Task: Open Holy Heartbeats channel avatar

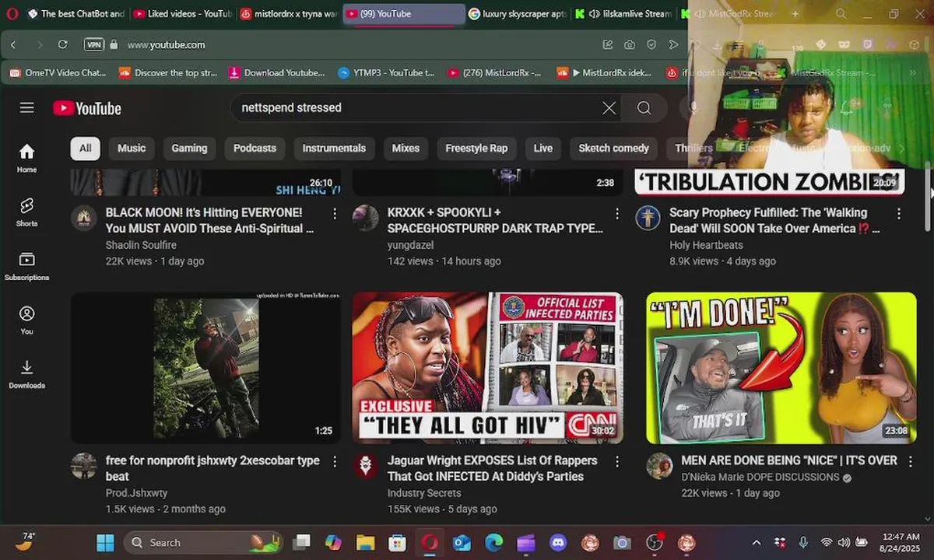Action: [648, 219]
